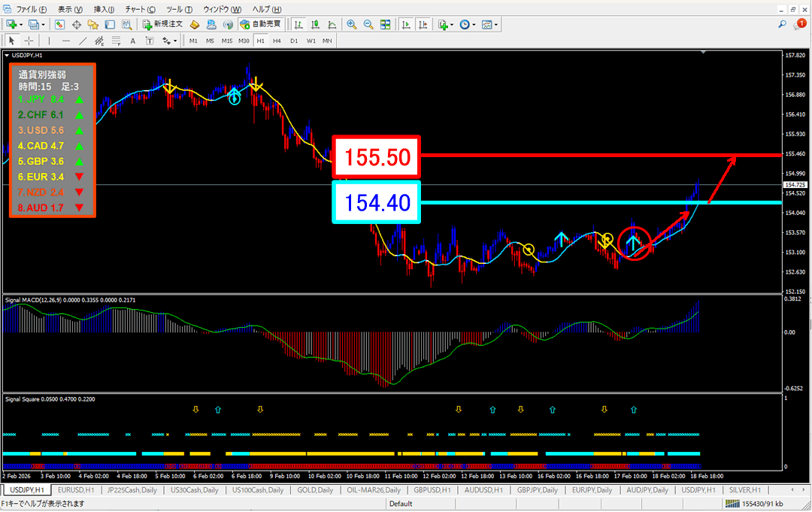The image size is (812, 512).
Task: Open the チャート (Chart) menu
Action: (141, 9)
